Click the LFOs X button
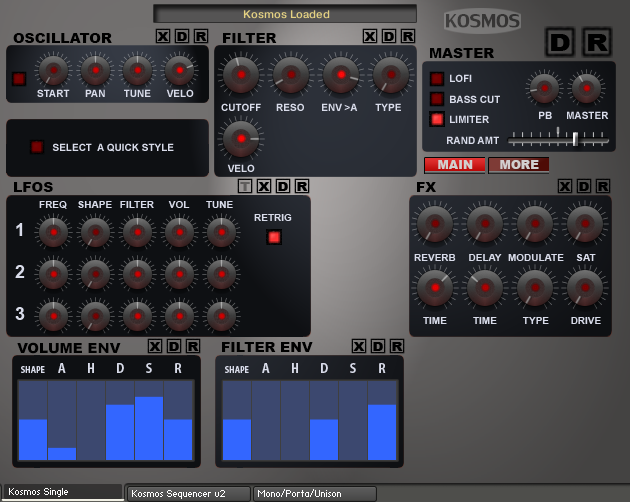Screen dimensions: 630x502 (264, 186)
